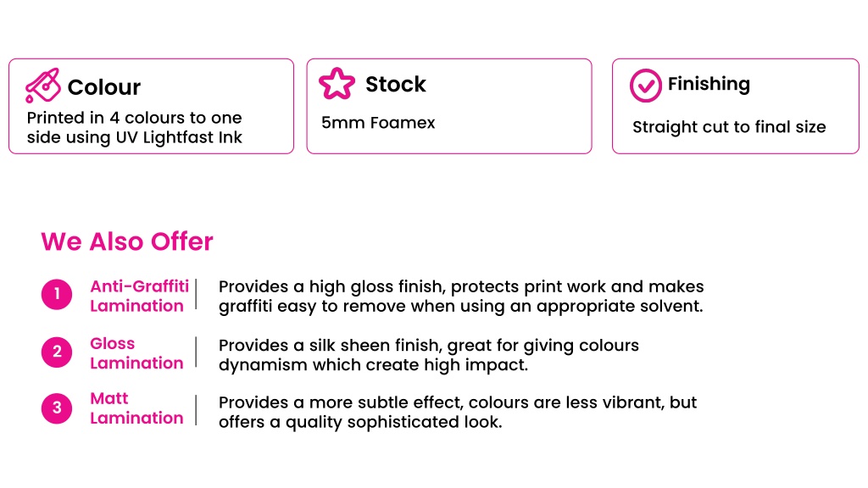The image size is (868, 488).
Task: Click the paint bucket Colour icon
Action: coord(42,86)
